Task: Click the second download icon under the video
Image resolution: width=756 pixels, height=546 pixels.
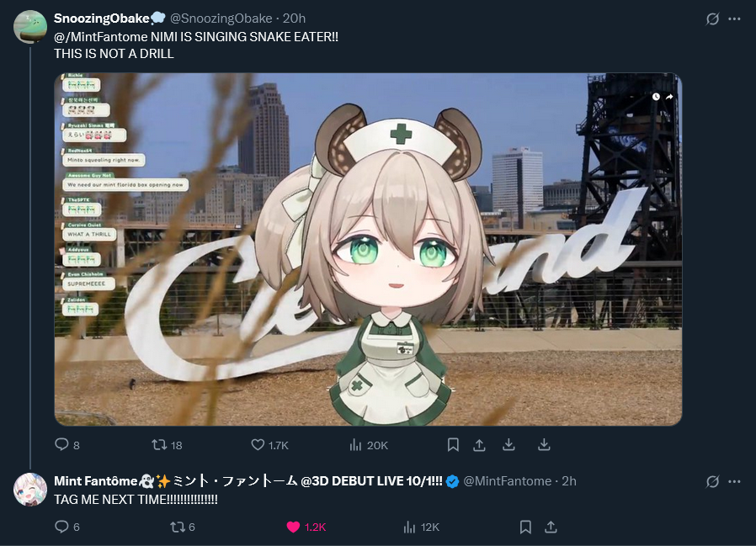Action: click(x=544, y=444)
